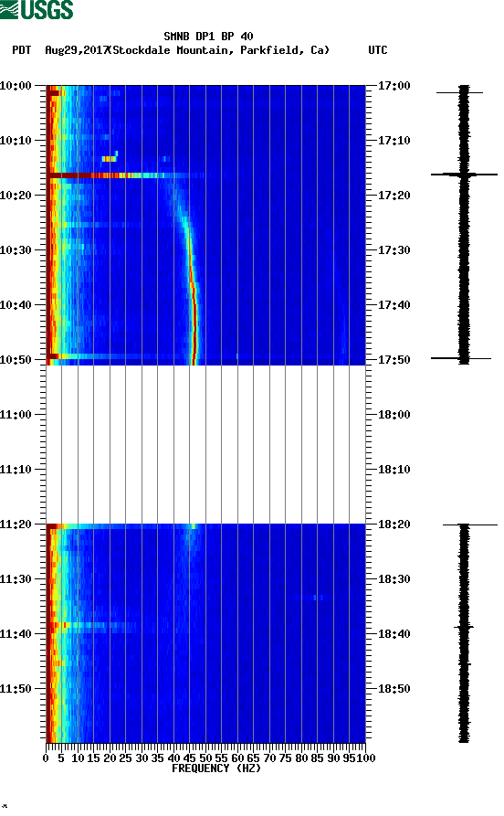Click the 18:50 UTC time label
The height and width of the screenshot is (816, 504).
[x=394, y=688]
